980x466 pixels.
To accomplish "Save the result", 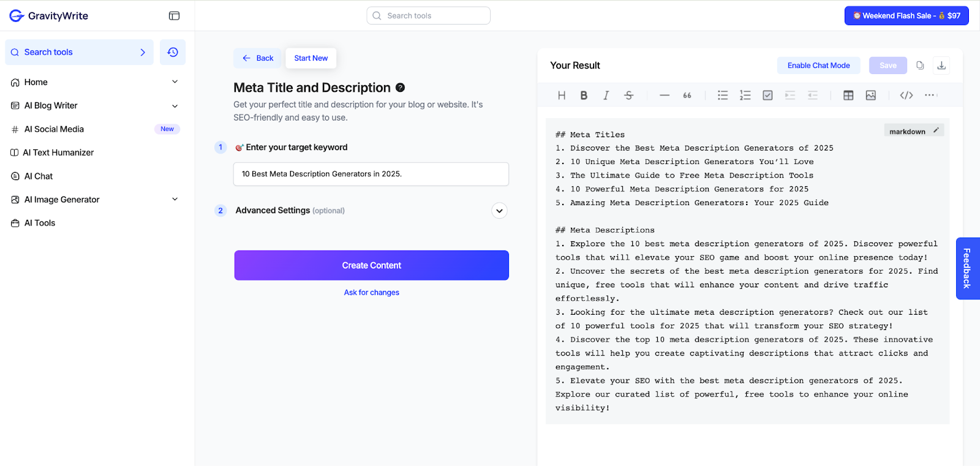I will [888, 66].
